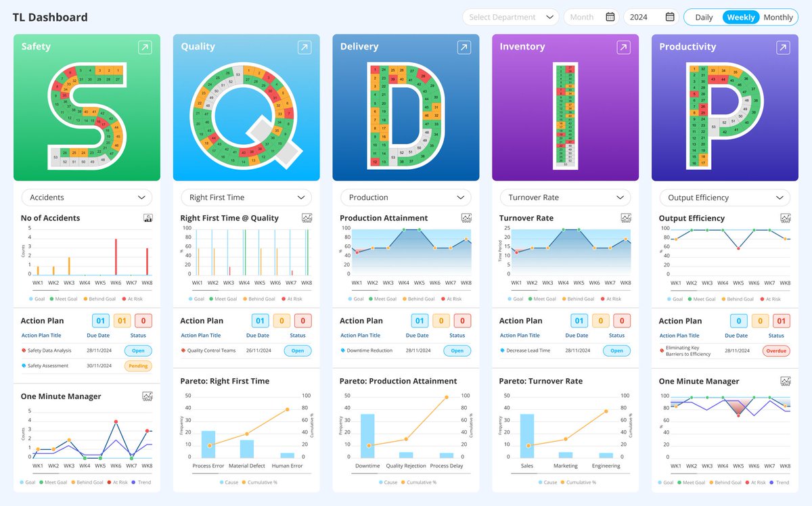
Task: Toggle the chart type icon beside No of Accidents
Action: pyautogui.click(x=148, y=218)
